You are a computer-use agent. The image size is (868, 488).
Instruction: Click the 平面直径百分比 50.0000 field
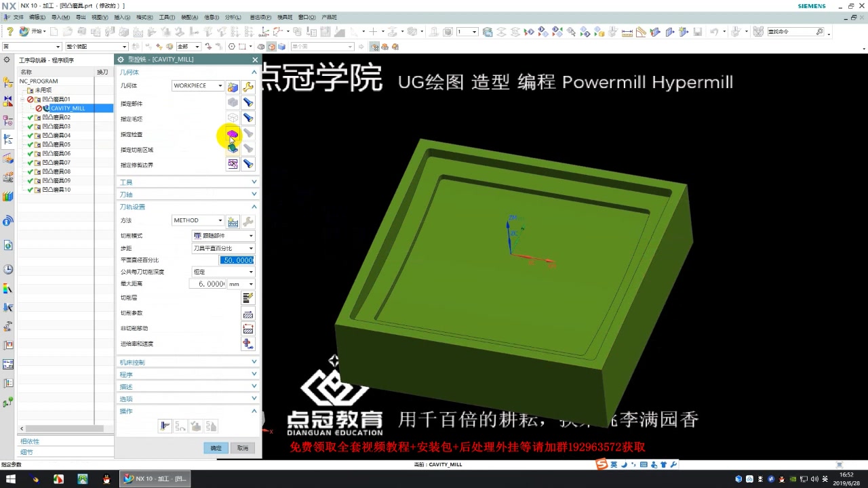[x=237, y=260]
